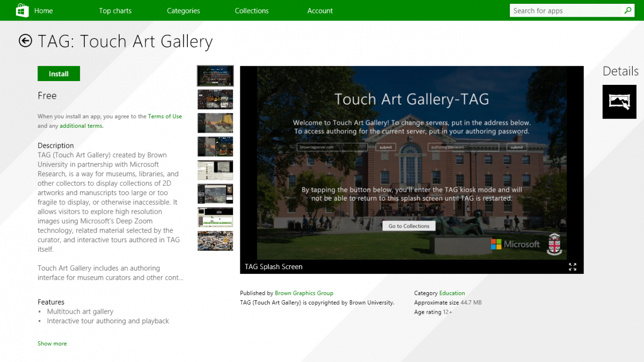Click the large TAG Splash Screen preview image
The height and width of the screenshot is (362, 644).
pyautogui.click(x=412, y=163)
